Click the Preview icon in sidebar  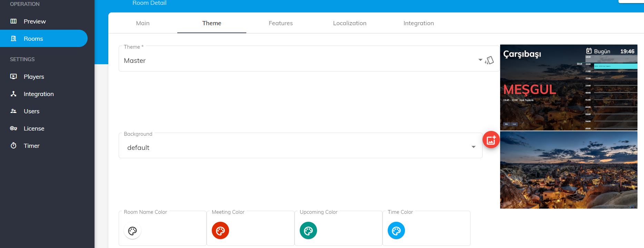pos(13,21)
